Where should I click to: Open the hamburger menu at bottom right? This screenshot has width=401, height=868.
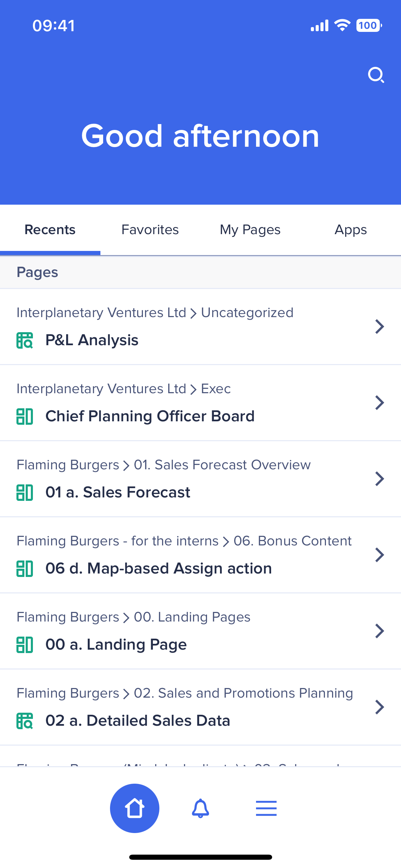point(266,808)
